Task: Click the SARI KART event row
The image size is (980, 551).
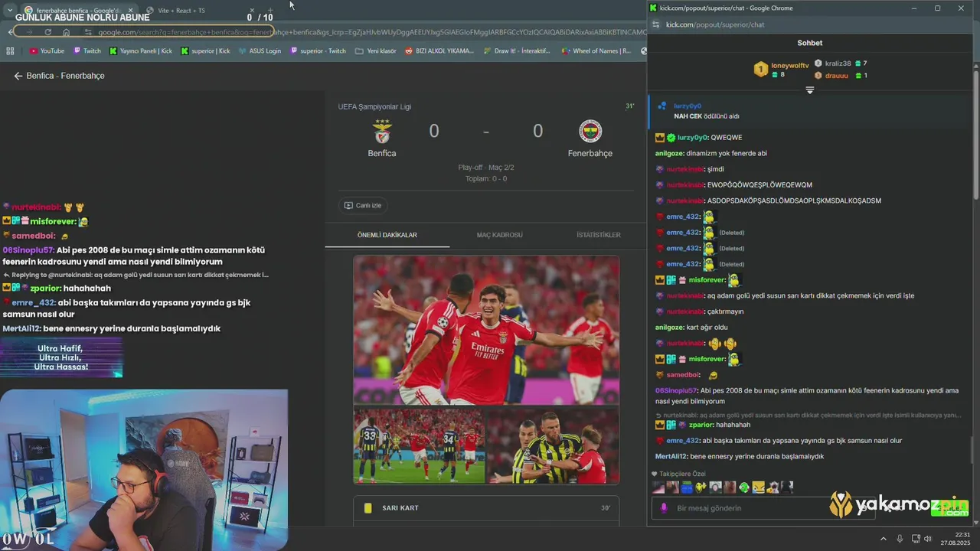Action: [486, 508]
